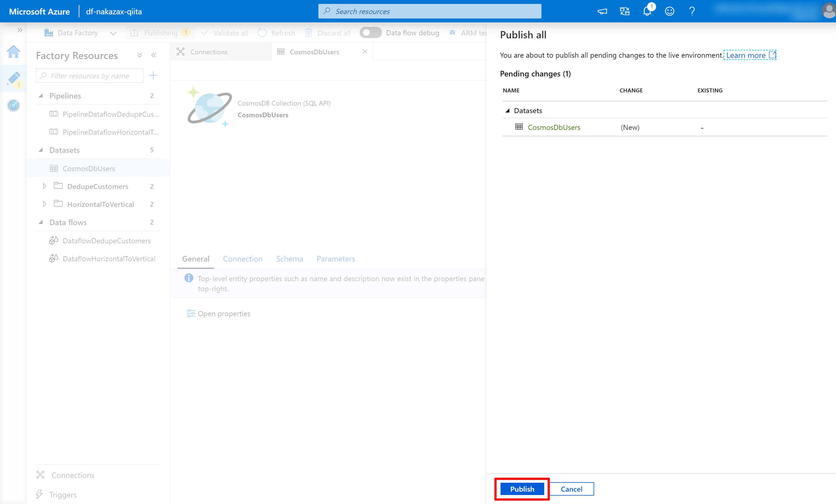Collapse the Data flows tree section

tap(41, 222)
